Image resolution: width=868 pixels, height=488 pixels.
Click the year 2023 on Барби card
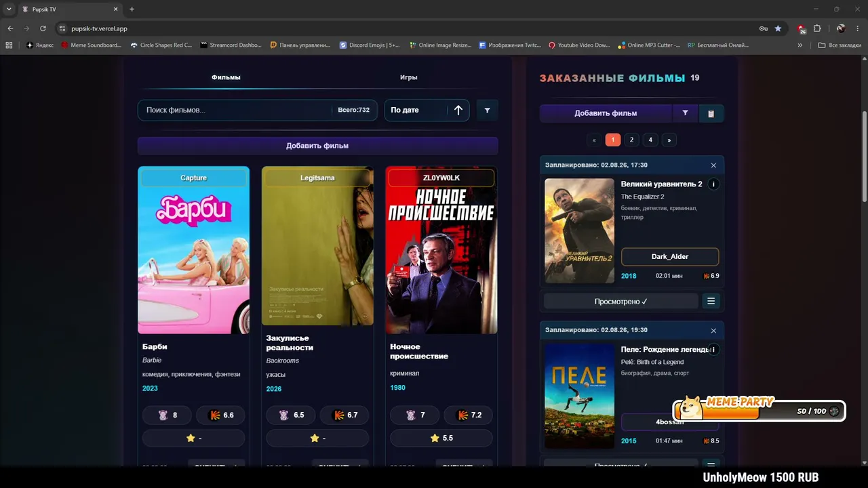coord(150,388)
